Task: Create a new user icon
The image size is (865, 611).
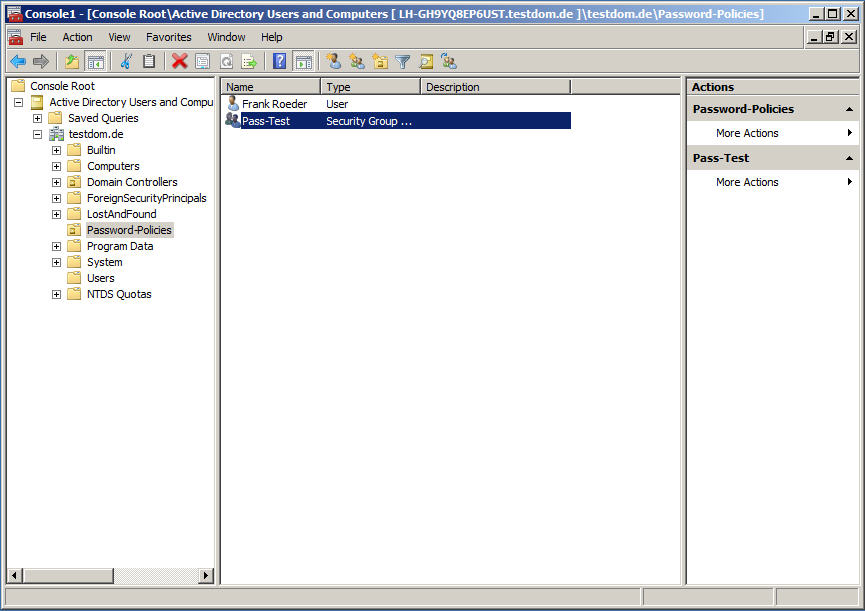Action: [x=333, y=61]
